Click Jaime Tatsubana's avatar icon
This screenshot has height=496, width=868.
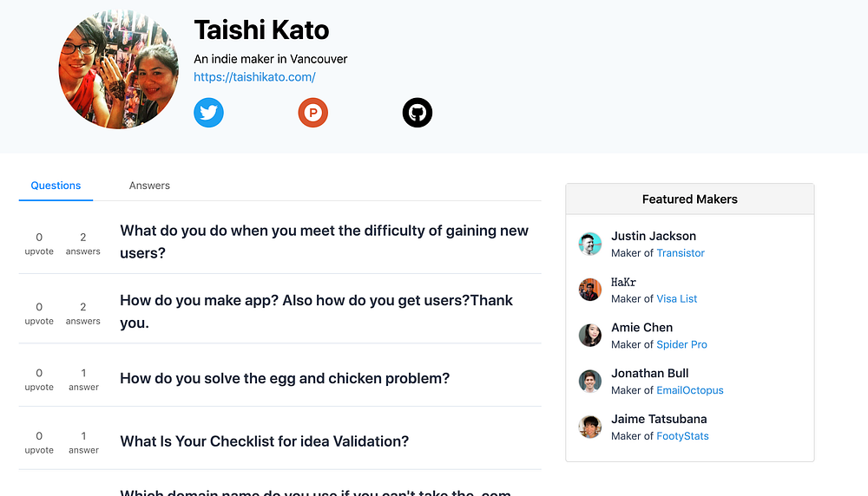pos(590,427)
